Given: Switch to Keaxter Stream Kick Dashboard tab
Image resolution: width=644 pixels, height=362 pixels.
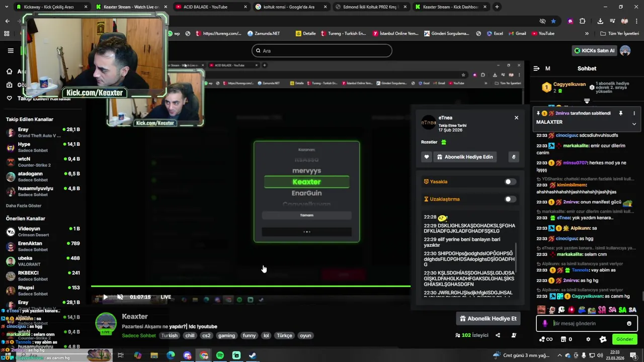Looking at the screenshot, I should 450,7.
